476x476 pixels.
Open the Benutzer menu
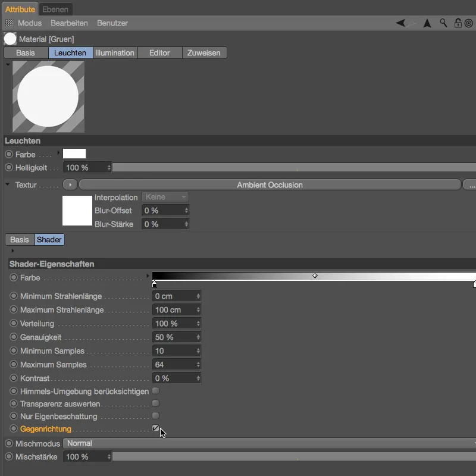pyautogui.click(x=112, y=23)
